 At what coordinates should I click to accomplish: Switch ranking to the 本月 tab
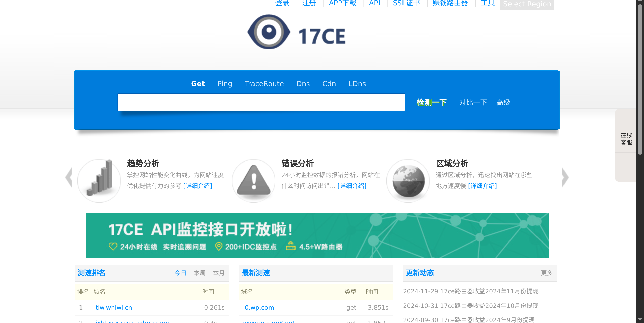pos(219,273)
